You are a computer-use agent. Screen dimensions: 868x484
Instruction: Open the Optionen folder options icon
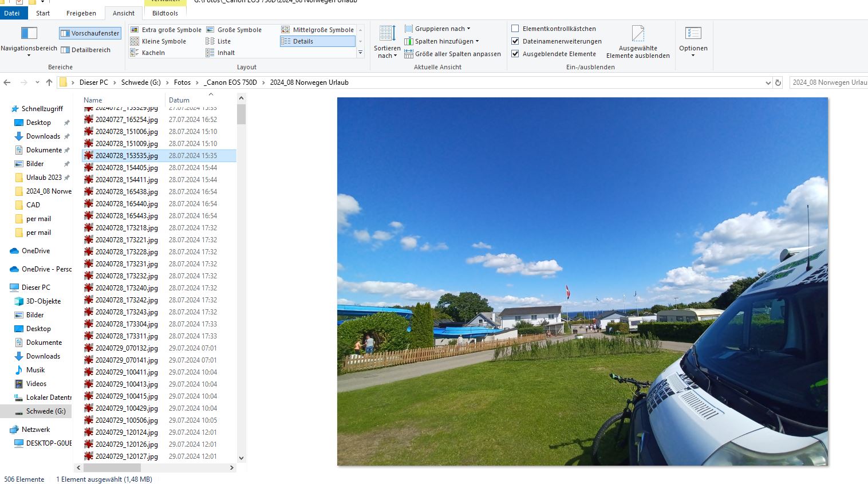[x=693, y=34]
